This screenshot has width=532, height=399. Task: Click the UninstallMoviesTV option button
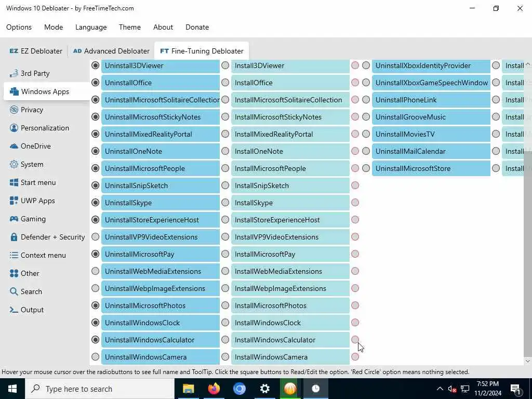click(x=431, y=134)
